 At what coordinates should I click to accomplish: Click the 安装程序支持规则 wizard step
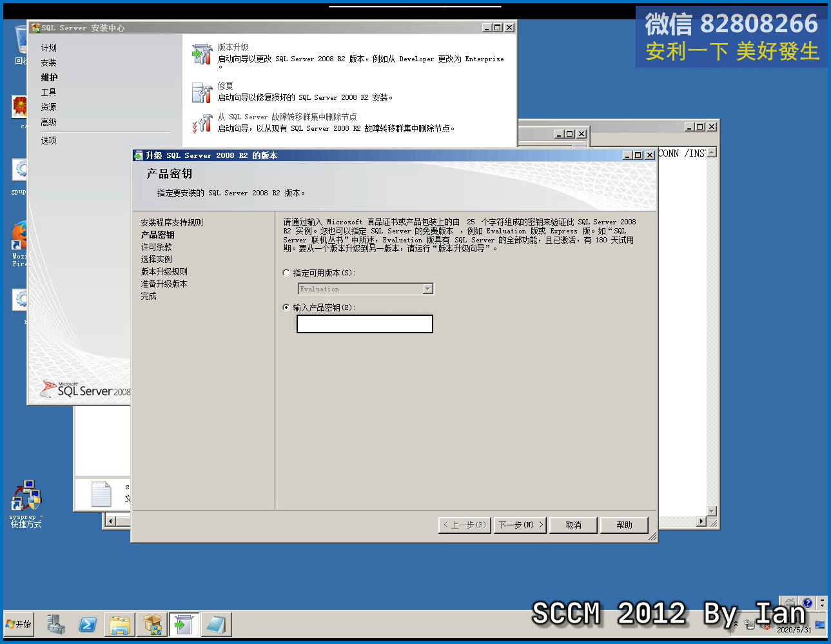point(171,222)
